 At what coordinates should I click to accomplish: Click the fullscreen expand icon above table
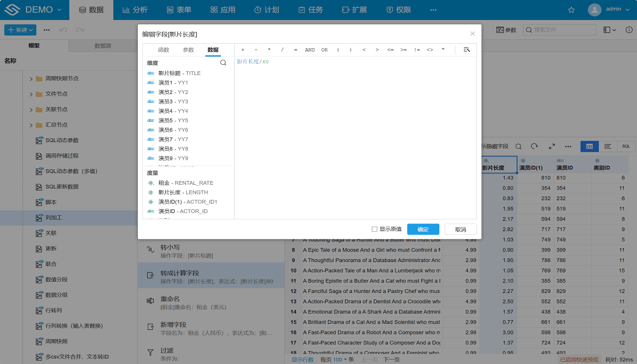[x=552, y=146]
